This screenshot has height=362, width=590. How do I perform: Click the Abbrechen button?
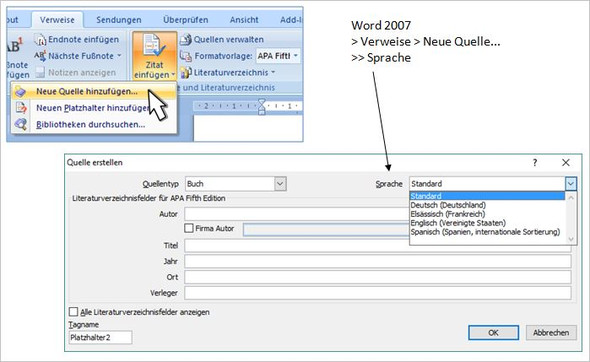pyautogui.click(x=551, y=333)
